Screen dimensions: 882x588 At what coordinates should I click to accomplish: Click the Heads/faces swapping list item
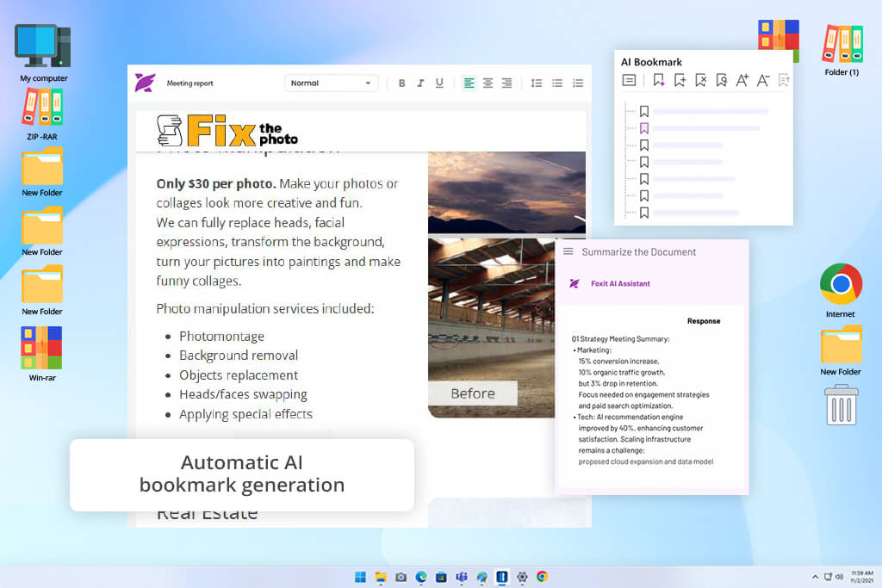tap(243, 394)
